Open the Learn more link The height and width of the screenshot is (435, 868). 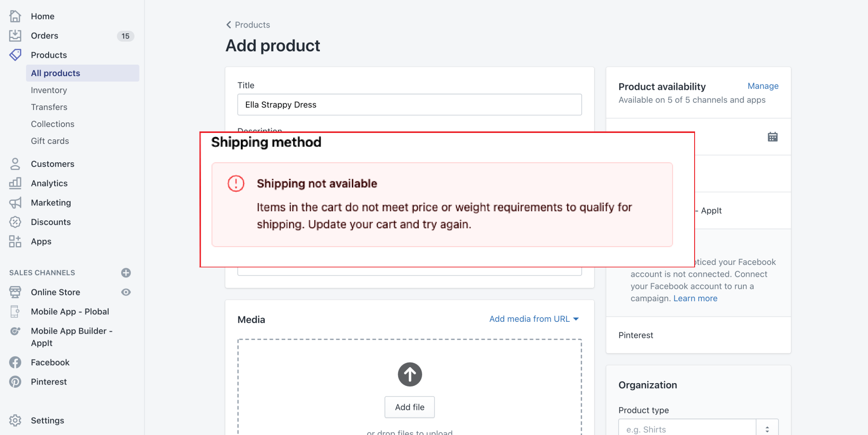click(x=695, y=298)
